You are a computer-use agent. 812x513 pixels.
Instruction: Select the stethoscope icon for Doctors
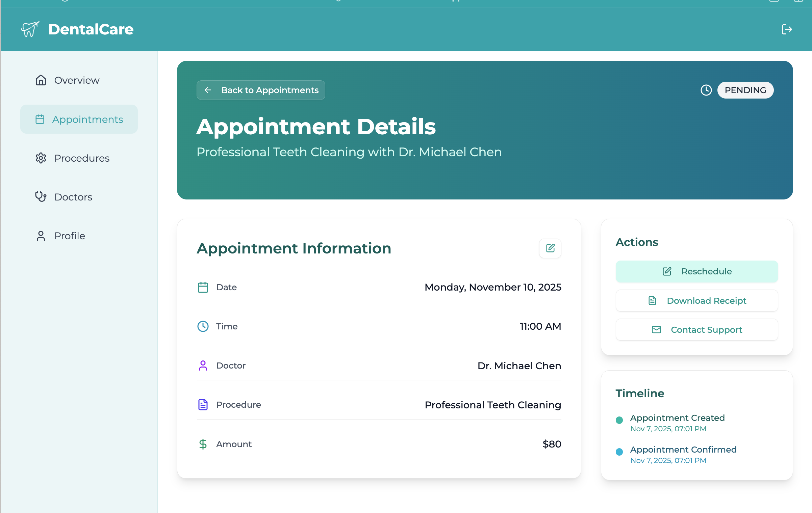point(41,197)
